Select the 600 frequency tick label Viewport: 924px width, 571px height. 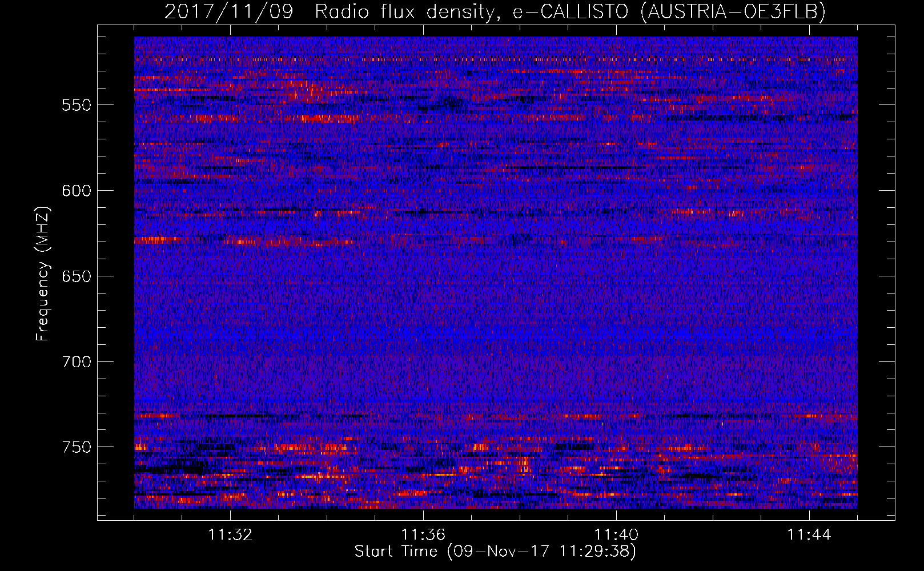coord(76,191)
